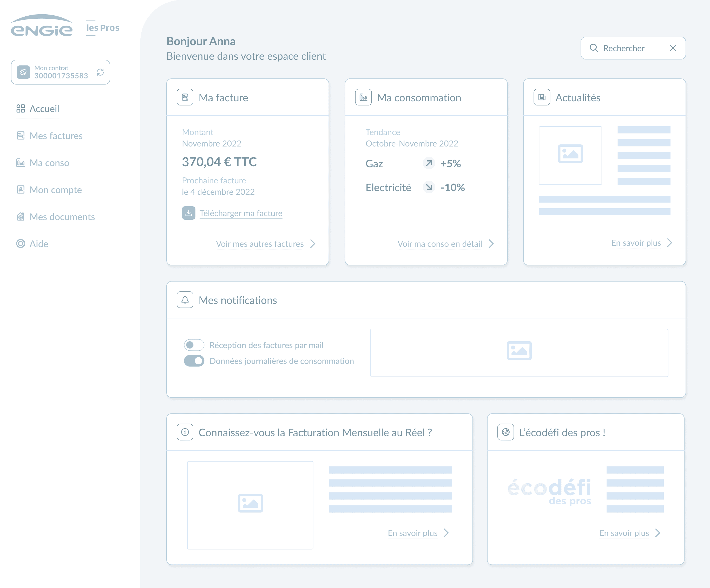Click the écodéfi globe icon

505,432
